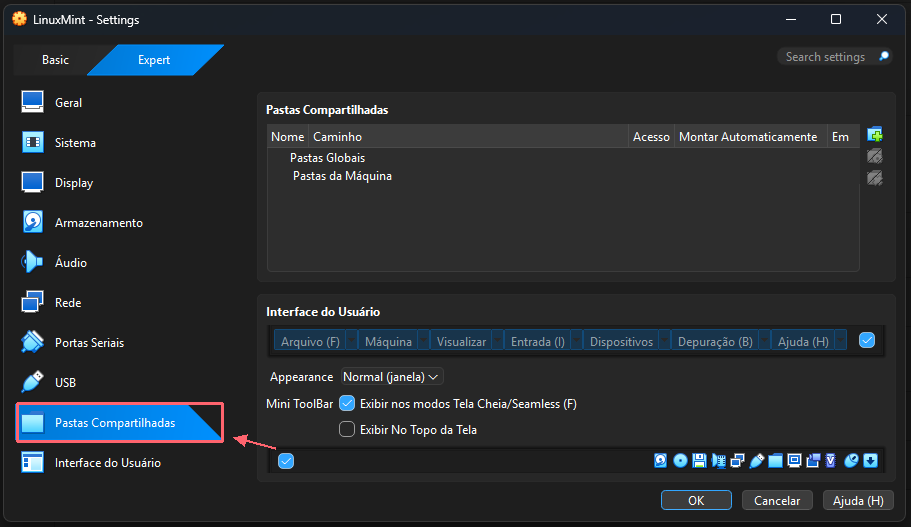This screenshot has width=911, height=527.
Task: Click the shared folders status bar indicator
Action: [776, 461]
